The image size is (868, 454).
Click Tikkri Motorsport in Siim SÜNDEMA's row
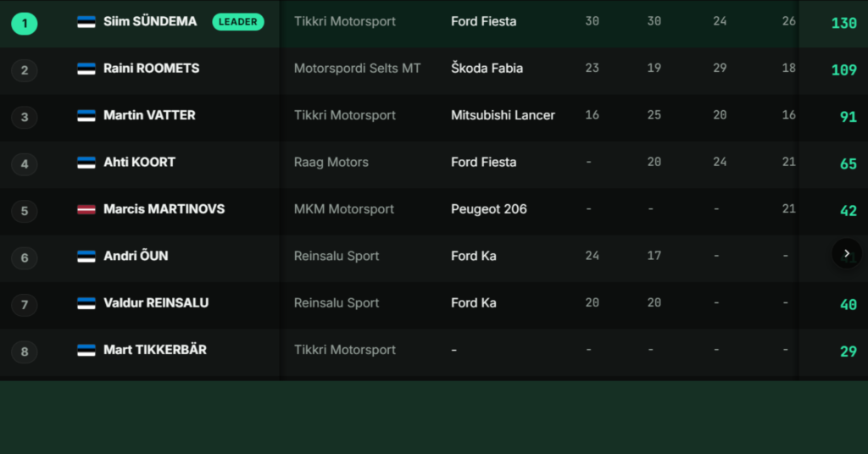pyautogui.click(x=345, y=21)
